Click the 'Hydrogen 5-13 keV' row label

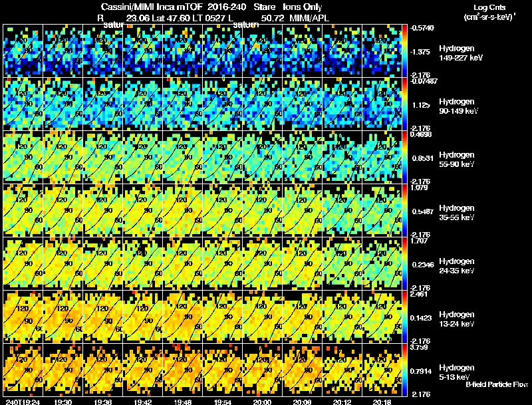(x=457, y=372)
